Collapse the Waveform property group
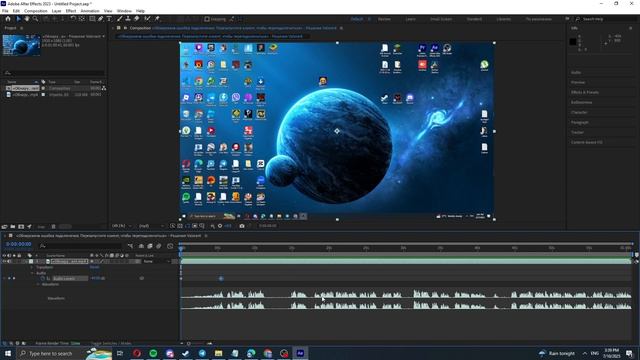The width and height of the screenshot is (640, 360). [x=38, y=284]
